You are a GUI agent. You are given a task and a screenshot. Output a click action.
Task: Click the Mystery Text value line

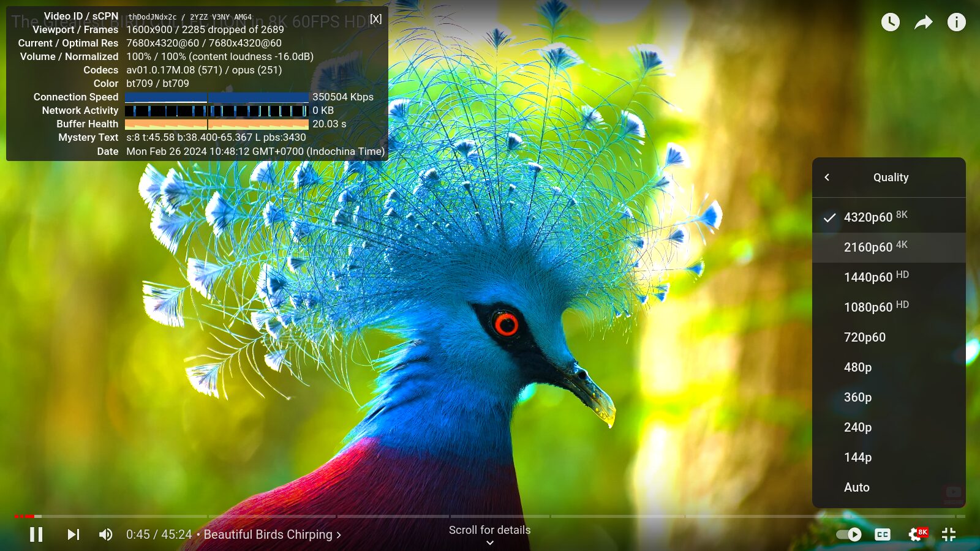216,137
